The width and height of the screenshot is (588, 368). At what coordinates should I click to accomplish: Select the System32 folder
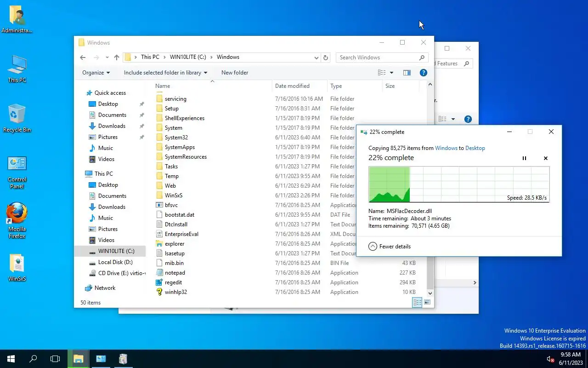click(x=176, y=138)
